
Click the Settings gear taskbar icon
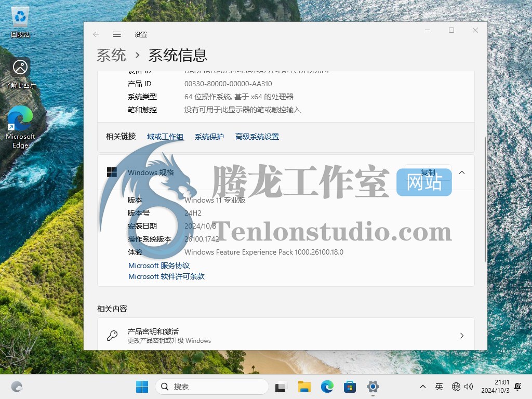373,387
